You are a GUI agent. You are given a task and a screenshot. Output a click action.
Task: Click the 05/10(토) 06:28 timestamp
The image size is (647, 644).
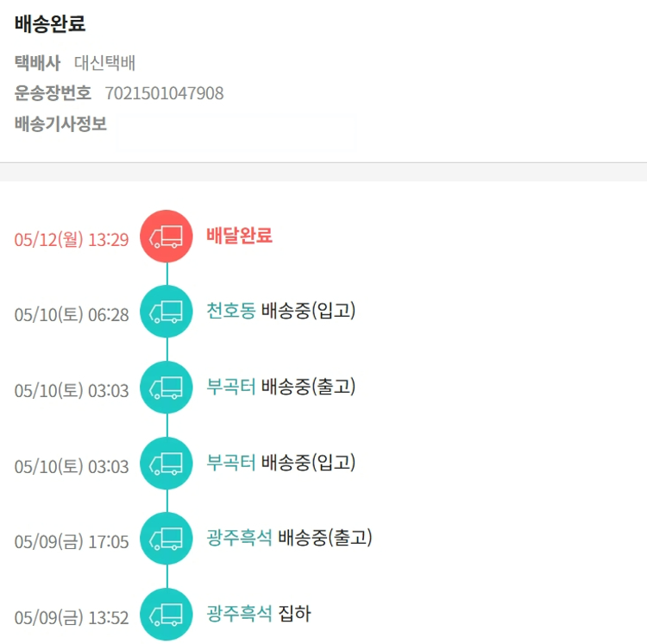click(72, 315)
